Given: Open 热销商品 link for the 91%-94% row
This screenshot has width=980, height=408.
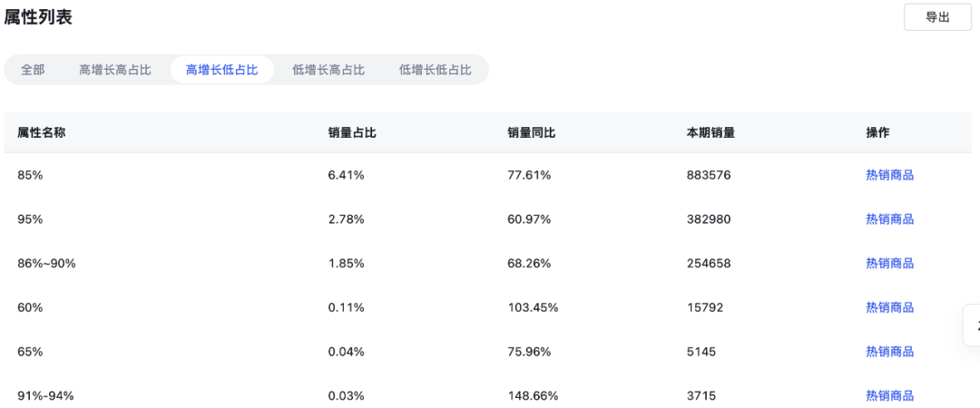Looking at the screenshot, I should click(889, 395).
